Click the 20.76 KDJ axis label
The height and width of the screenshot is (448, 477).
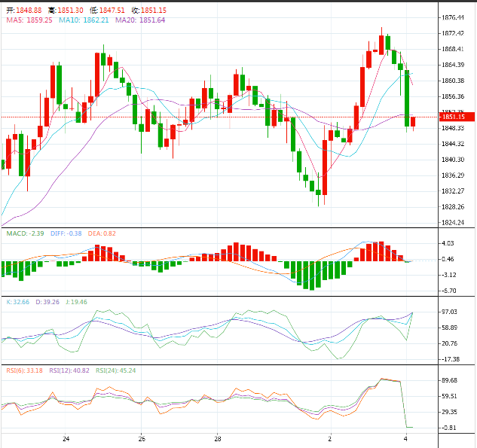[x=449, y=343]
